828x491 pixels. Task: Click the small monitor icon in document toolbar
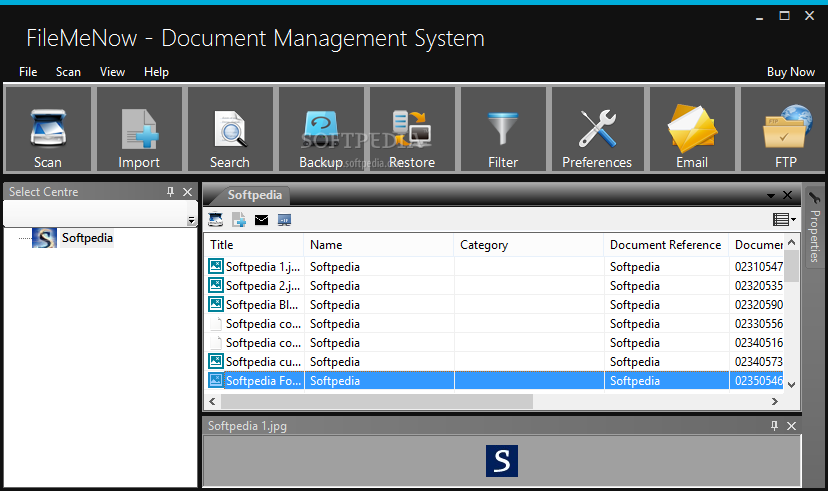pos(284,220)
